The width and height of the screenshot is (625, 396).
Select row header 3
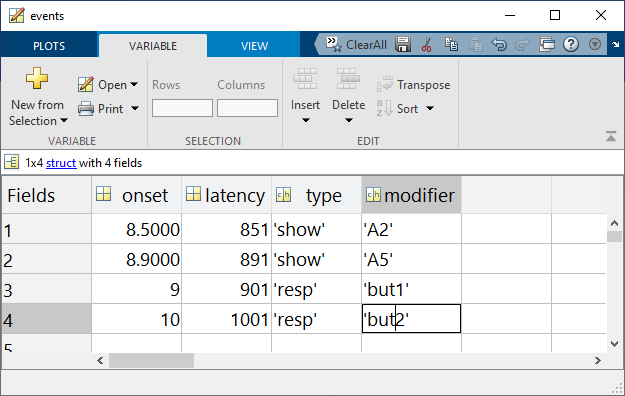pyautogui.click(x=46, y=289)
